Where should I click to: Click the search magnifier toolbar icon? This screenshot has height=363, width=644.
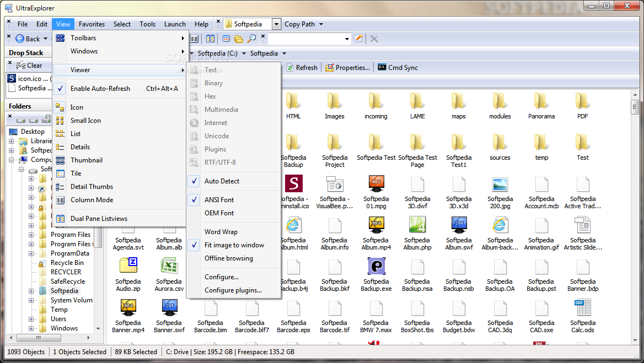tap(252, 39)
